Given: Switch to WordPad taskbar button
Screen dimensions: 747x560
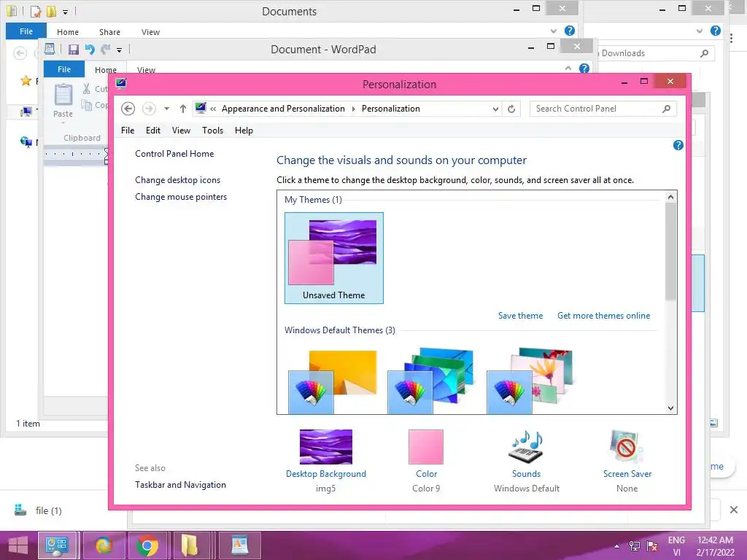Looking at the screenshot, I should tap(239, 545).
